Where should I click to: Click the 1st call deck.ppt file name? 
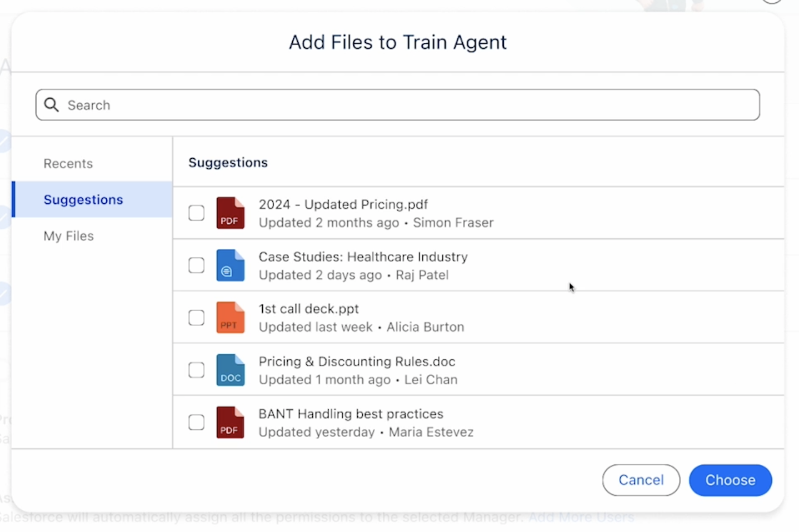tap(308, 309)
